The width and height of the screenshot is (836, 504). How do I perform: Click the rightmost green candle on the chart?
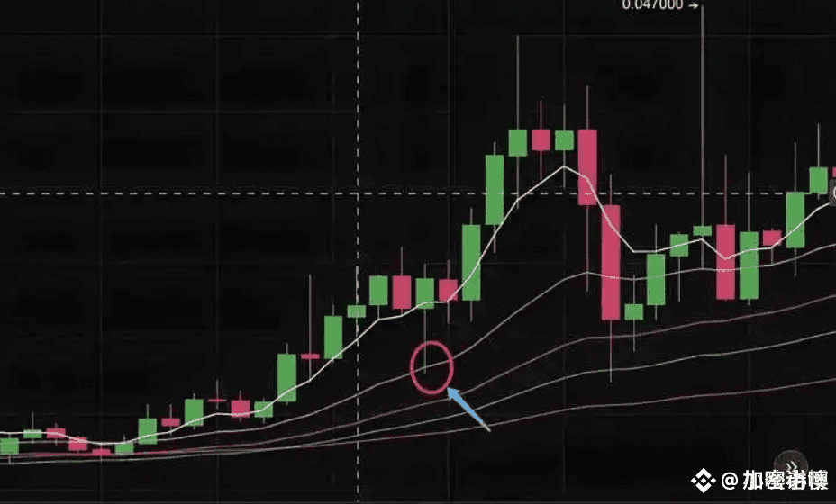(x=818, y=181)
